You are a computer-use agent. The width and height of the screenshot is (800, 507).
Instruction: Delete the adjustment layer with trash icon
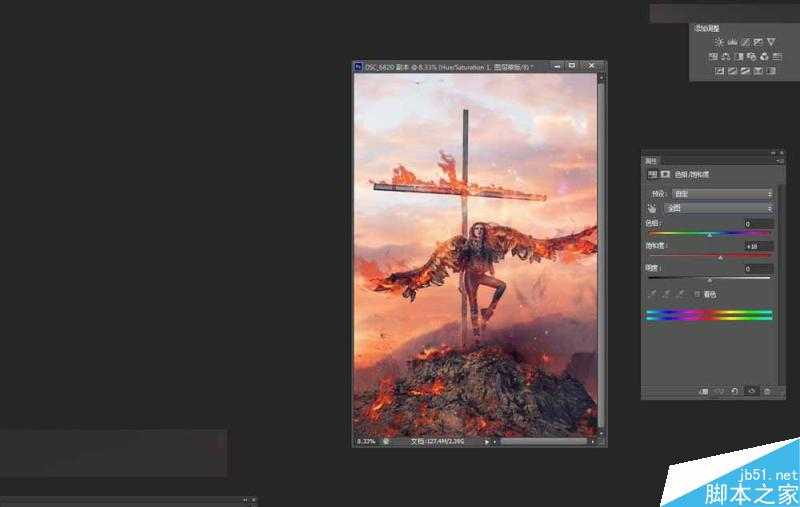tap(767, 391)
